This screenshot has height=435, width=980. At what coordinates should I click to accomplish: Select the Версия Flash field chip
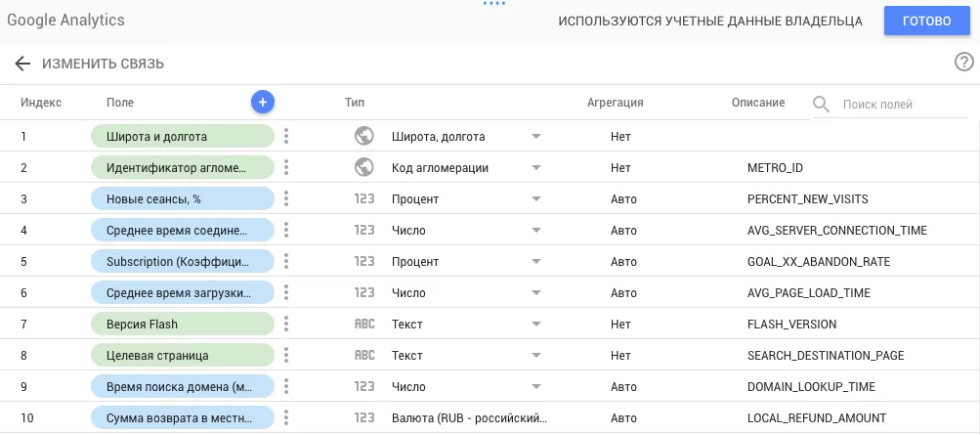[x=183, y=324]
